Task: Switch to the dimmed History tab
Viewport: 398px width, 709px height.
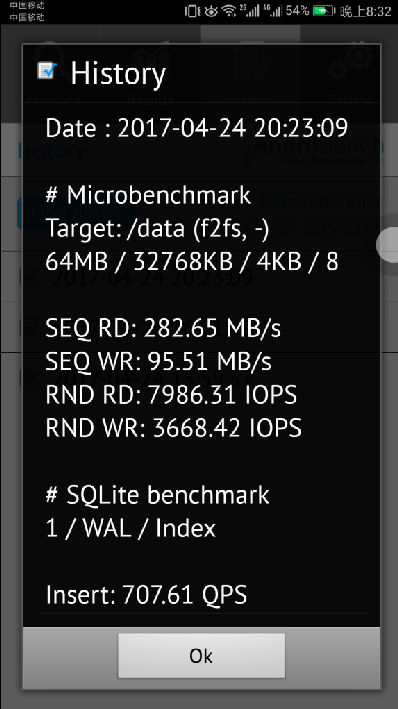Action: (250, 73)
